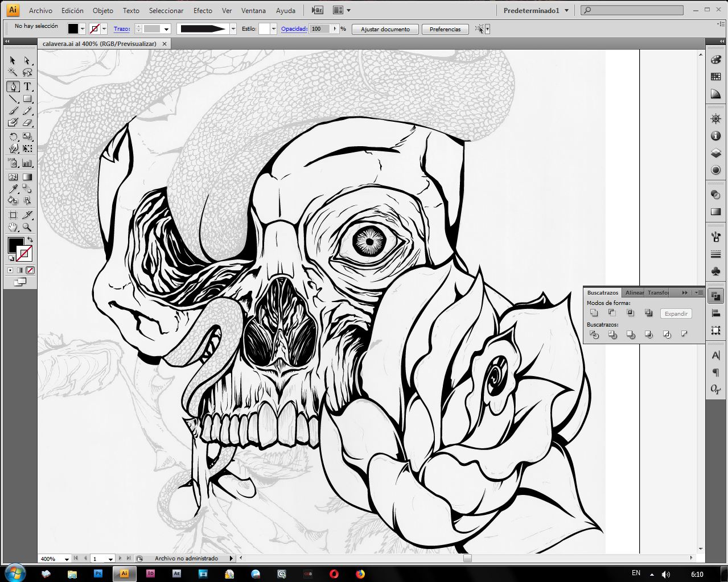This screenshot has height=582, width=728.
Task: Select the Paintbrush tool
Action: click(x=13, y=111)
